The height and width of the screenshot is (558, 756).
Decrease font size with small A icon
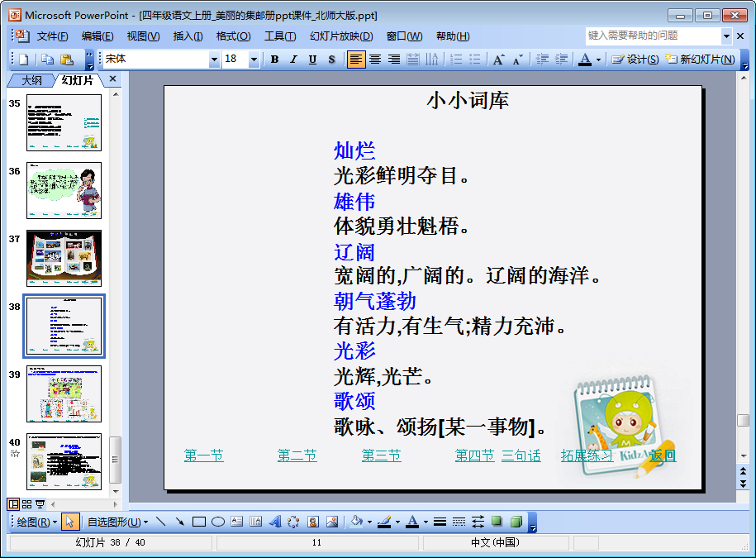pyautogui.click(x=518, y=60)
